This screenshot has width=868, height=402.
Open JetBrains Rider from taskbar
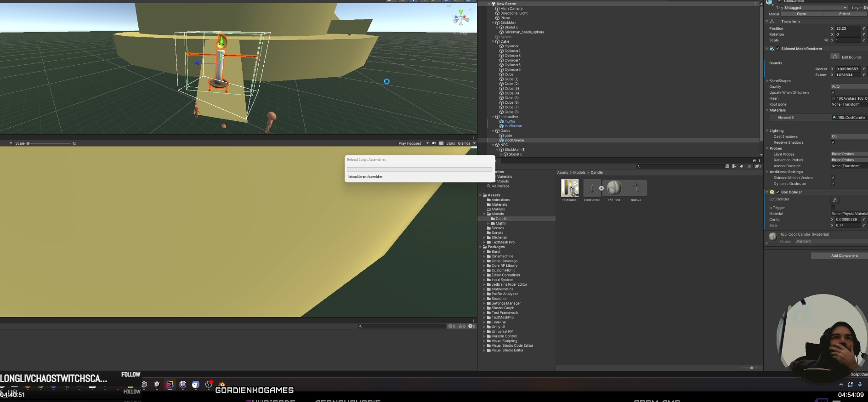coord(170,385)
